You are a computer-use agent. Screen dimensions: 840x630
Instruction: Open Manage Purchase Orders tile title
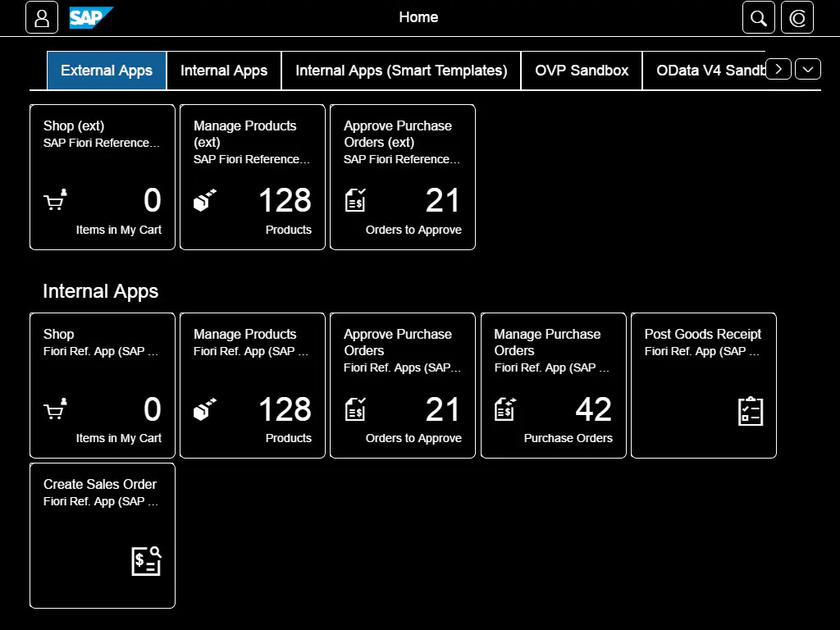pos(547,342)
